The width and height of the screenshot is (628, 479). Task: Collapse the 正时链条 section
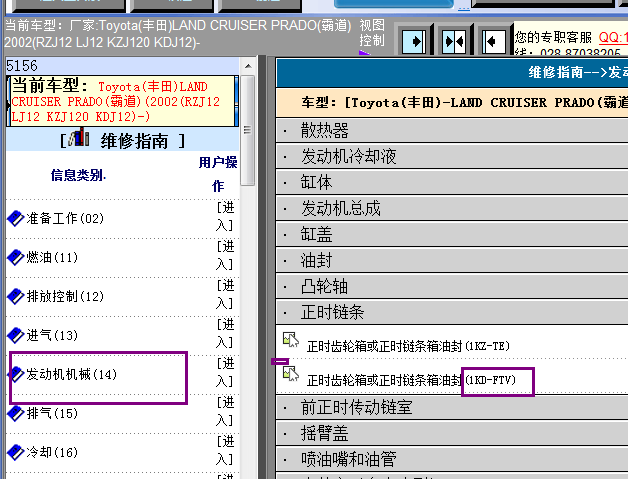[x=452, y=312]
